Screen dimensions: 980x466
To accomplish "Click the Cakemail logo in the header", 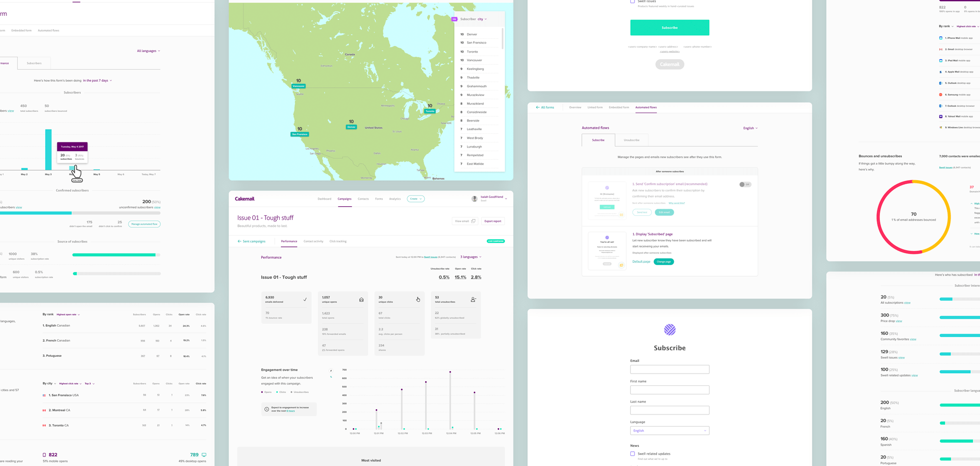I will pos(244,199).
